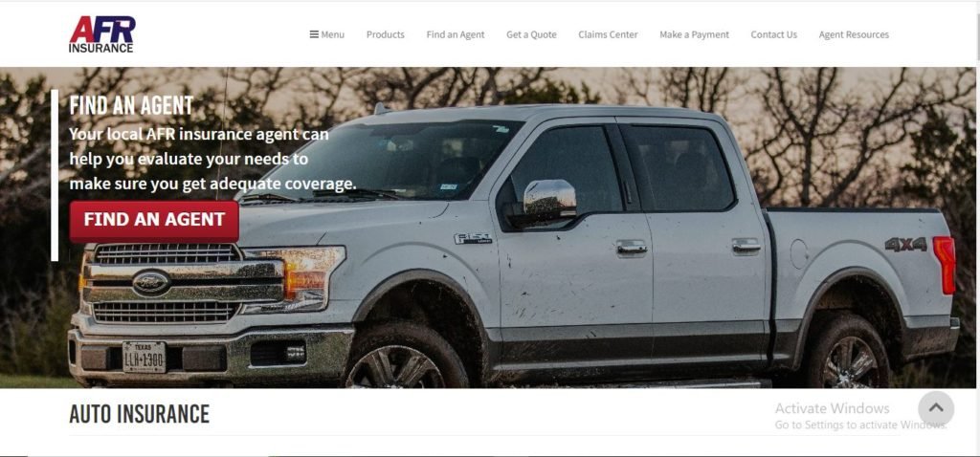The image size is (980, 457).
Task: Click the INSURANCE text under AFR logo
Action: [100, 48]
